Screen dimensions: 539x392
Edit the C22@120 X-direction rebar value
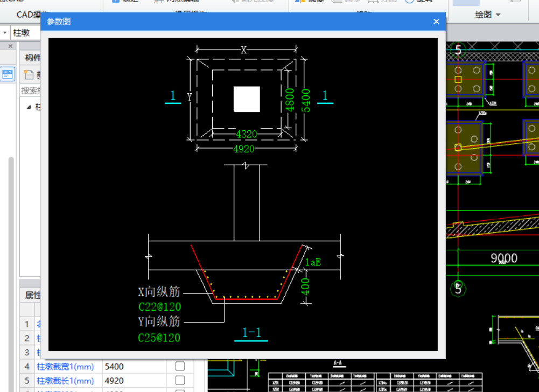(159, 307)
